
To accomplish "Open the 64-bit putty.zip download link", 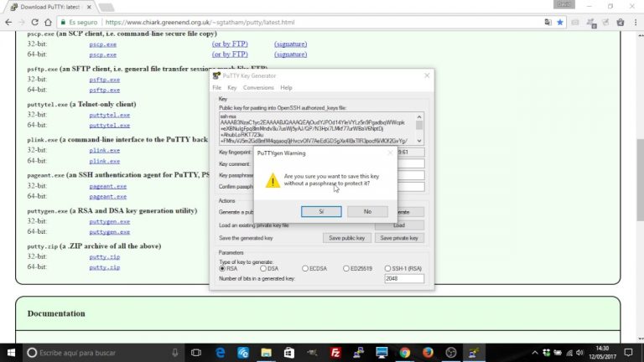I will pyautogui.click(x=104, y=267).
